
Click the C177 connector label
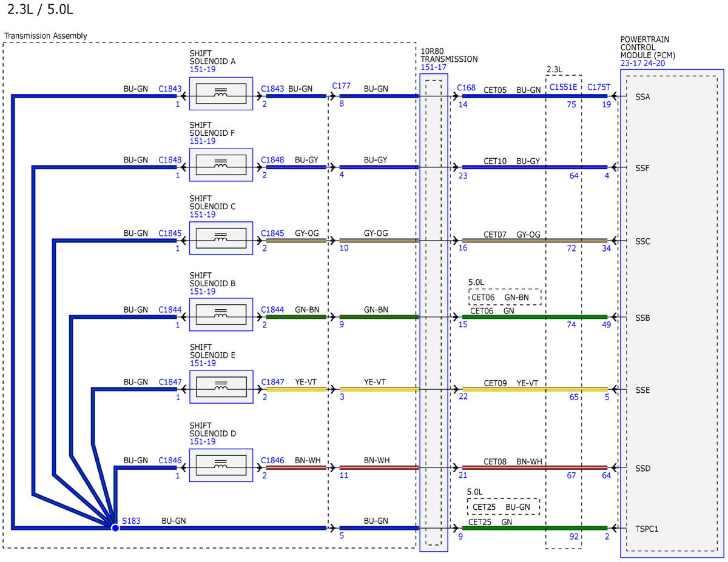pos(341,86)
